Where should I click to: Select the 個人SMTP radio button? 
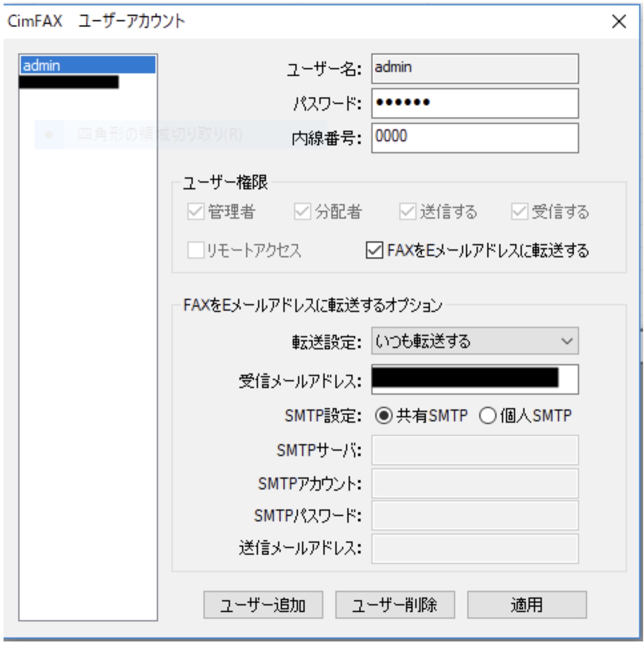(488, 416)
